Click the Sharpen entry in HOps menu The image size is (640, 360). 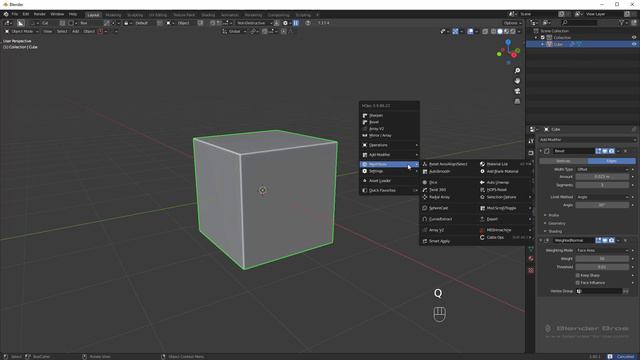389,116
